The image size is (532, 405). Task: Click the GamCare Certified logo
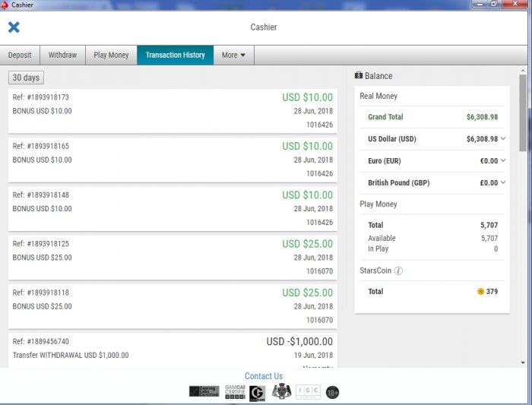click(235, 392)
